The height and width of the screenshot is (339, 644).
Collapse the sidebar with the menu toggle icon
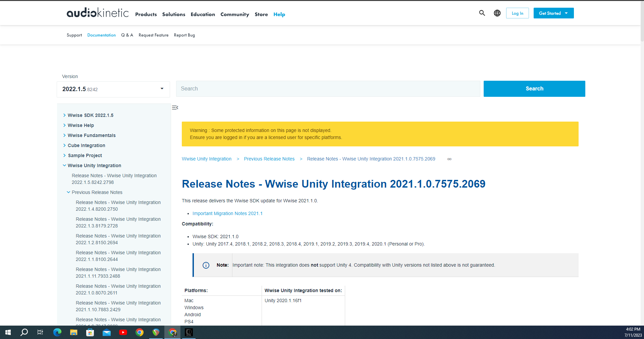pos(175,108)
